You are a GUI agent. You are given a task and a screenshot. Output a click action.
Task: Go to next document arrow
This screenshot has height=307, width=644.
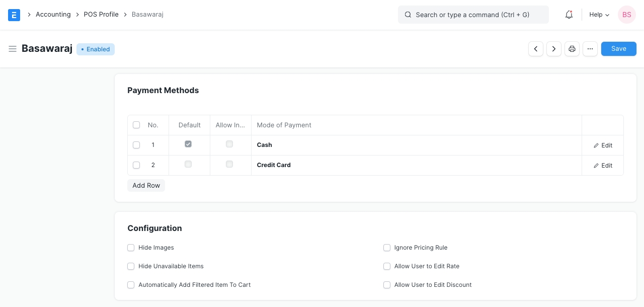554,49
